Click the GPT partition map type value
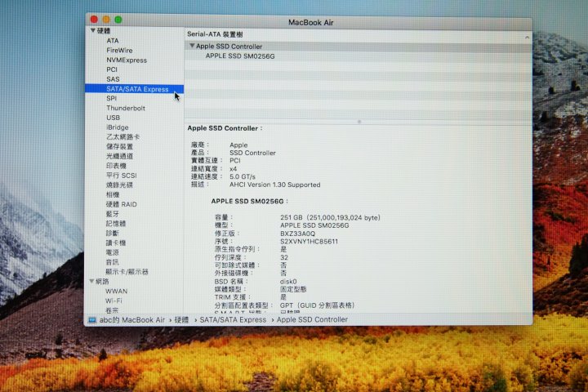 (317, 305)
